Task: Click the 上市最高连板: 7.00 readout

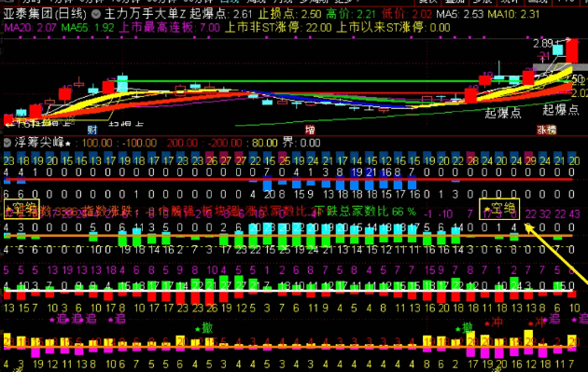Action: (x=170, y=28)
